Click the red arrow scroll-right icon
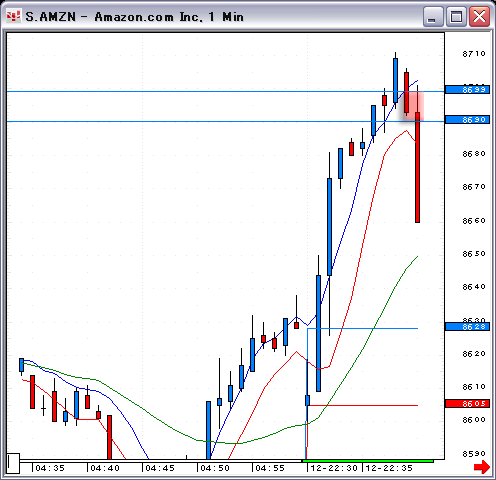This screenshot has width=496, height=480. [482, 466]
